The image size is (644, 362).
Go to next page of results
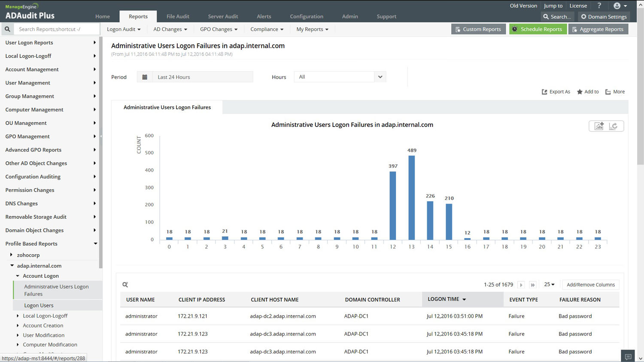tap(521, 285)
